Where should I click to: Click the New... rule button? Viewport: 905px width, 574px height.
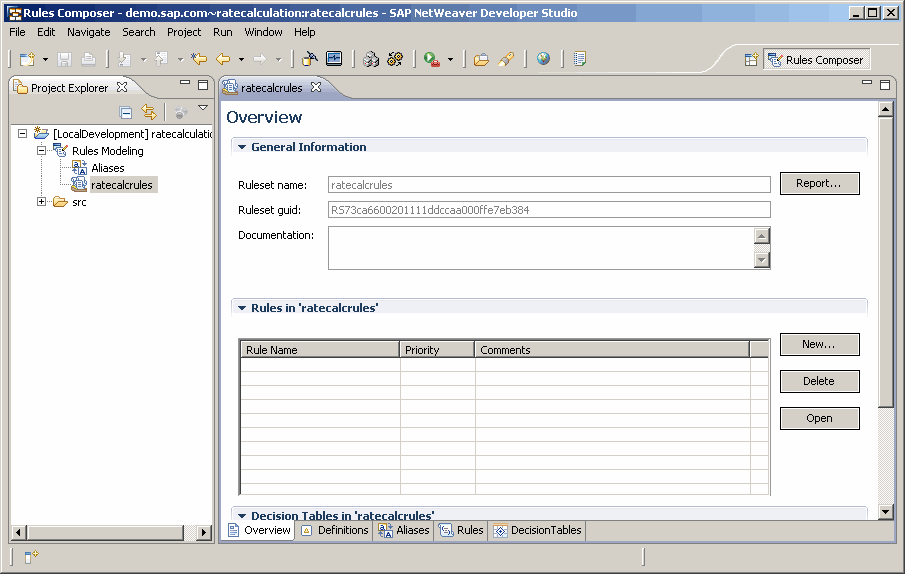coord(820,344)
